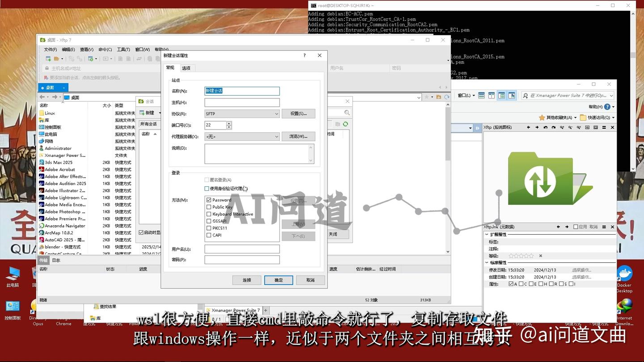Viewport: 644px width, 362px height.
Task: Check the PKCS11 method checkbox
Action: point(209,228)
